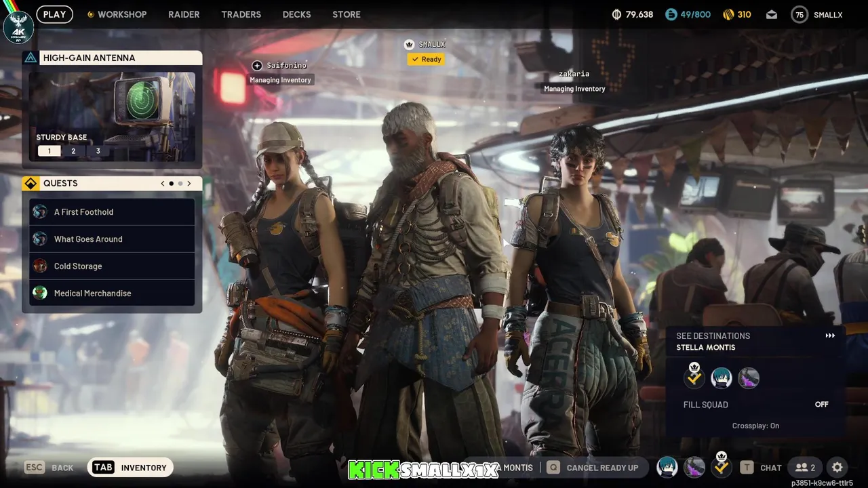Click the crown icon beside SMALLX nameplate
868x488 pixels.
[x=409, y=44]
